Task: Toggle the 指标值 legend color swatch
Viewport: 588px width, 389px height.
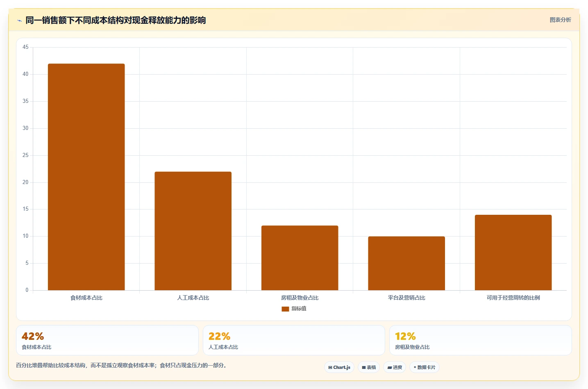Action: point(285,309)
